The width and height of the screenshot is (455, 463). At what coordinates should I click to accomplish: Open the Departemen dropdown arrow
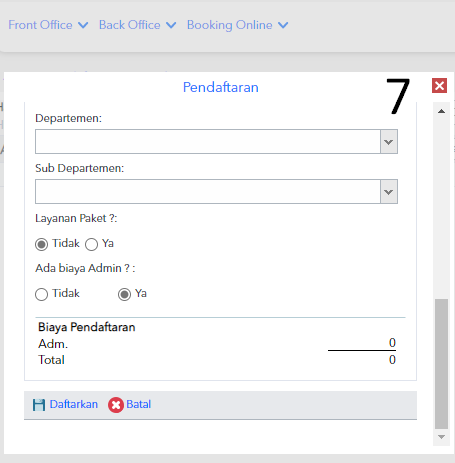coord(389,142)
